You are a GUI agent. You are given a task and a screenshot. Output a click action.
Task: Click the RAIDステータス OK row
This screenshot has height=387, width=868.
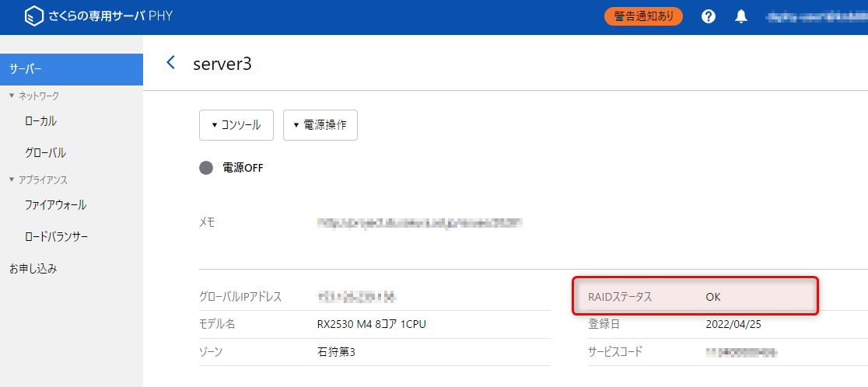click(x=695, y=296)
